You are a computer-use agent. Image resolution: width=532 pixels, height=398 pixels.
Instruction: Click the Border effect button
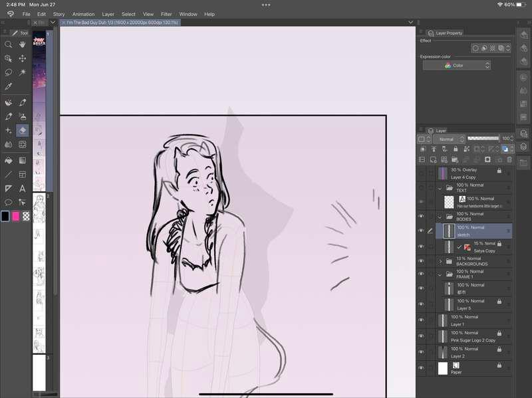click(x=475, y=48)
